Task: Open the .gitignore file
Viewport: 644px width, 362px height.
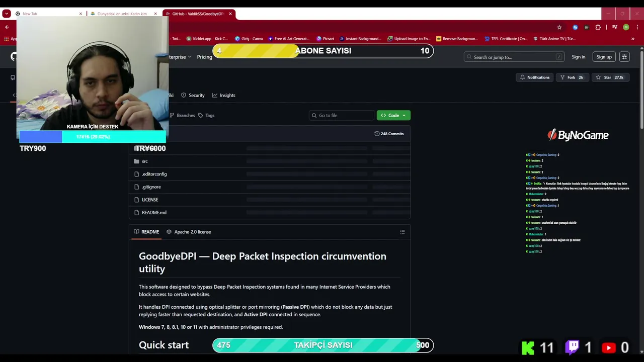Action: coord(151,187)
